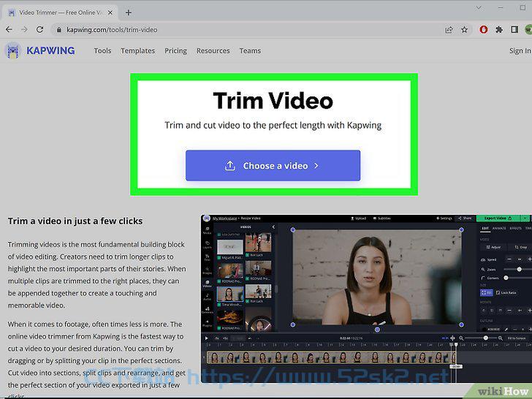Open the red adblock extension icon
The image size is (532, 399).
[x=484, y=30]
